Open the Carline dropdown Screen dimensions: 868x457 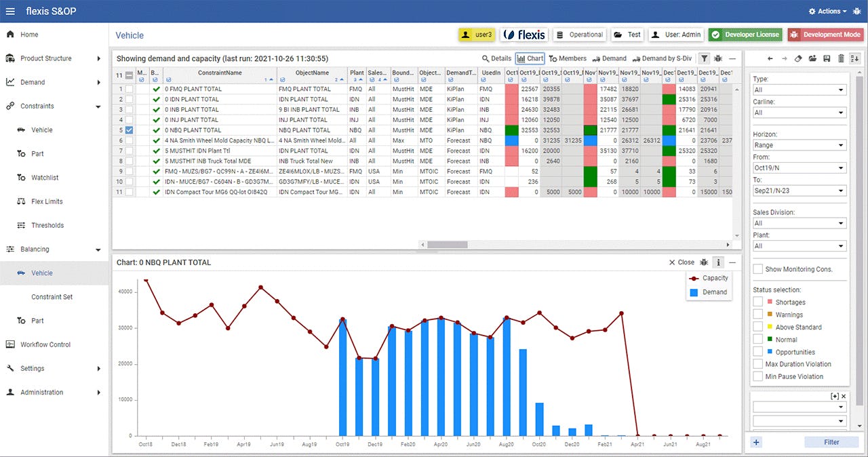click(799, 113)
